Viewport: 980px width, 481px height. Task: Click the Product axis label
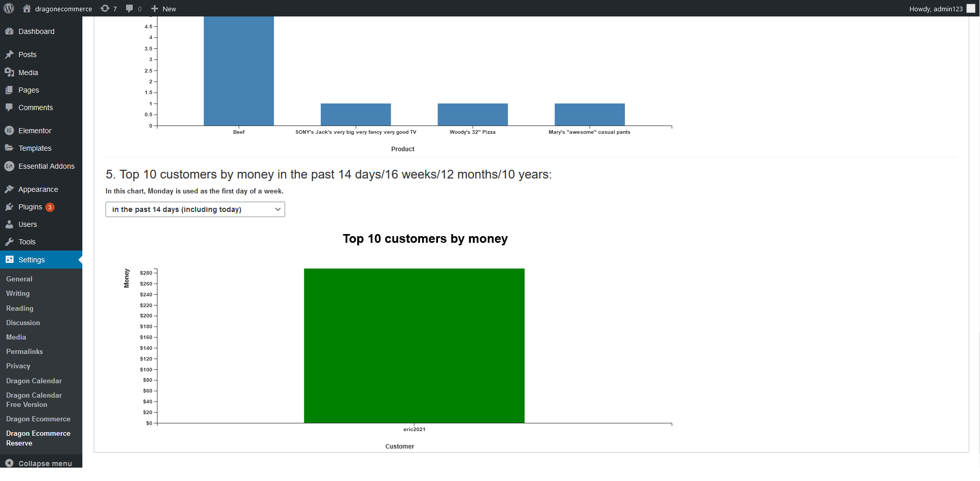coord(402,149)
